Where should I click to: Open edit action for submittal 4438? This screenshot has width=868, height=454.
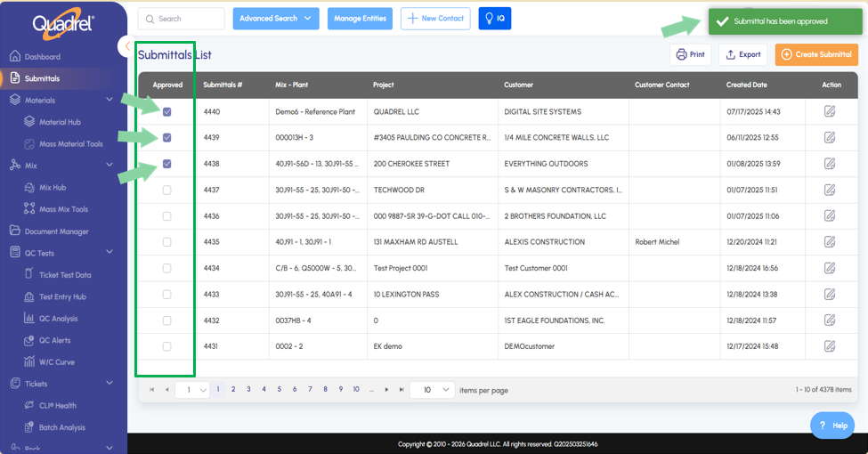click(829, 163)
